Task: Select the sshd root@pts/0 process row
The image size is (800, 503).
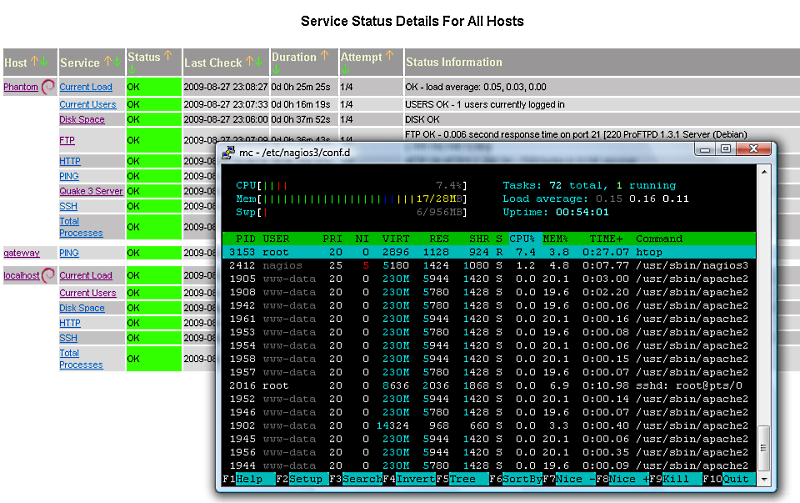Action: [x=489, y=386]
